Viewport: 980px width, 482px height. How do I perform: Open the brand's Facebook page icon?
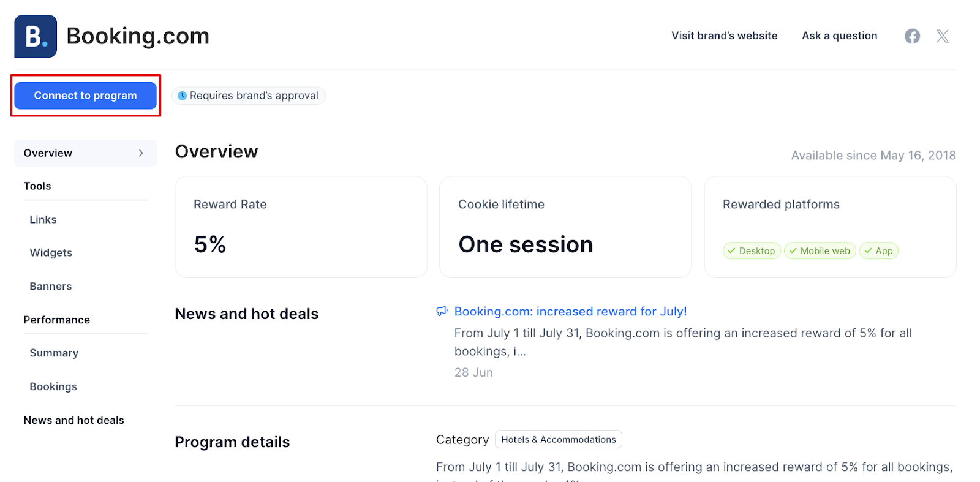coord(912,36)
